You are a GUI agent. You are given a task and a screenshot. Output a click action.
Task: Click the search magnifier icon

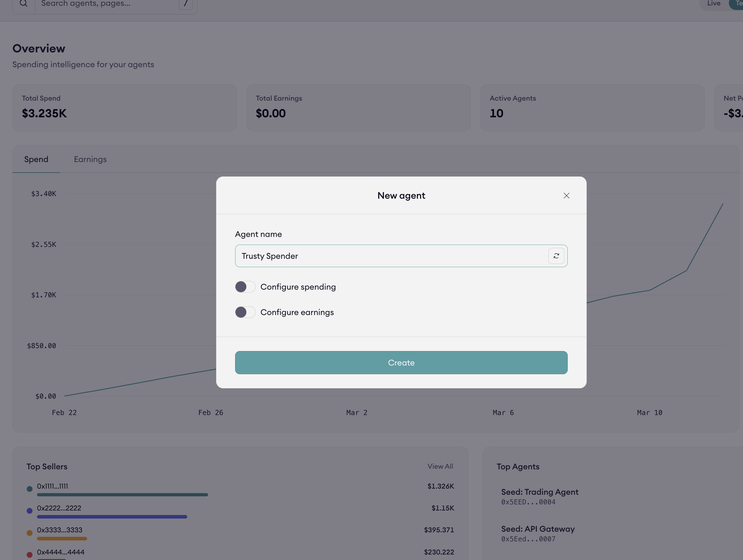23,4
